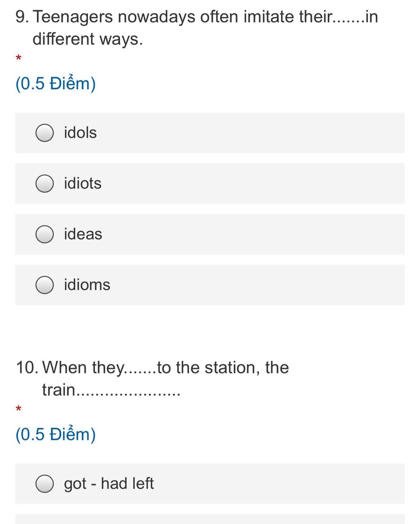Image resolution: width=420 pixels, height=524 pixels.
Task: Click the words different ways in question 9
Action: (x=87, y=39)
